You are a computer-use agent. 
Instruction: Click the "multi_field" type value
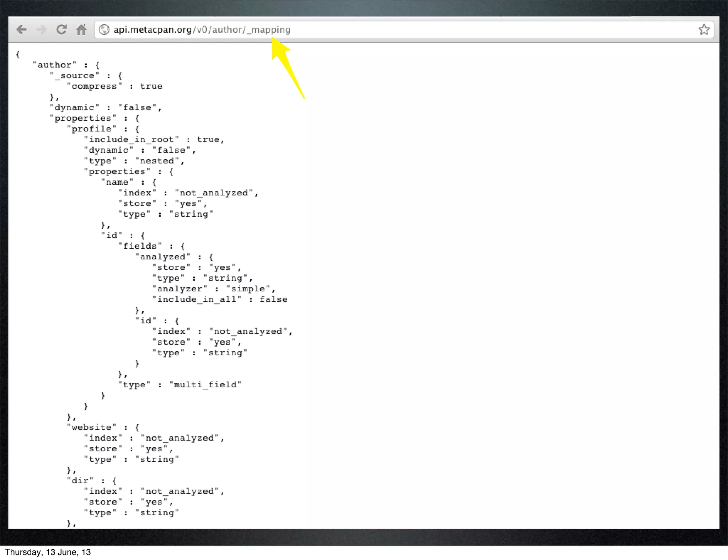[x=205, y=385]
